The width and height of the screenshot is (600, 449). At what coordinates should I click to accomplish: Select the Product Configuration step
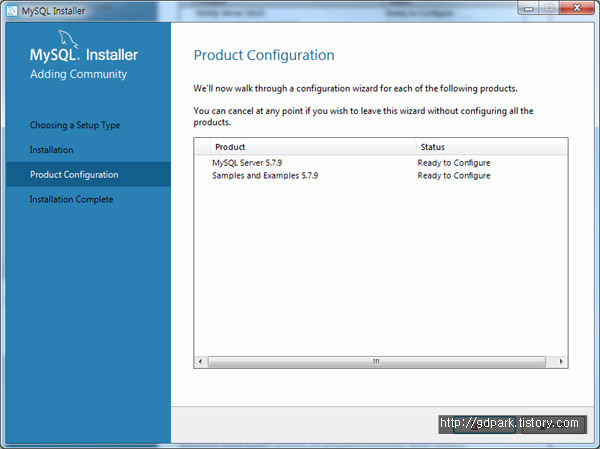(x=88, y=175)
